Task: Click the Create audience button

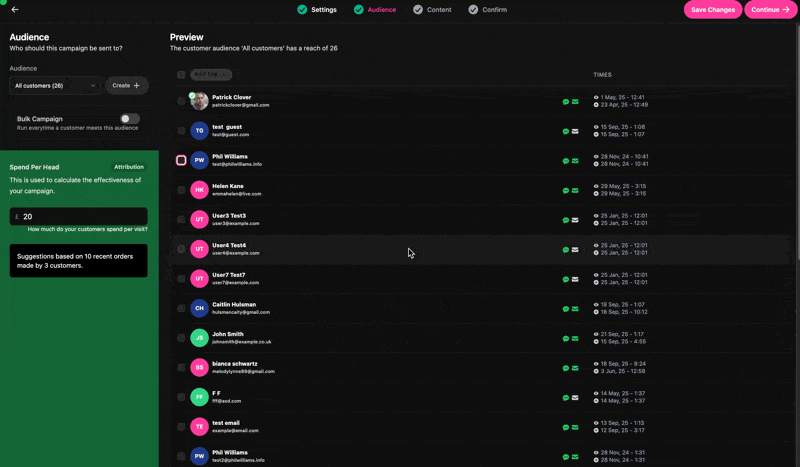Action: coord(126,86)
